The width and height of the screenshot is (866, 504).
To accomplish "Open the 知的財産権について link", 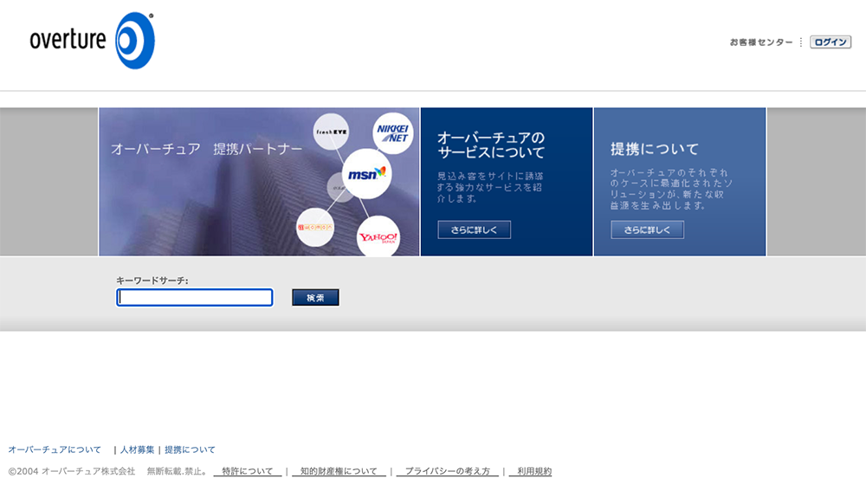I will pos(339,471).
